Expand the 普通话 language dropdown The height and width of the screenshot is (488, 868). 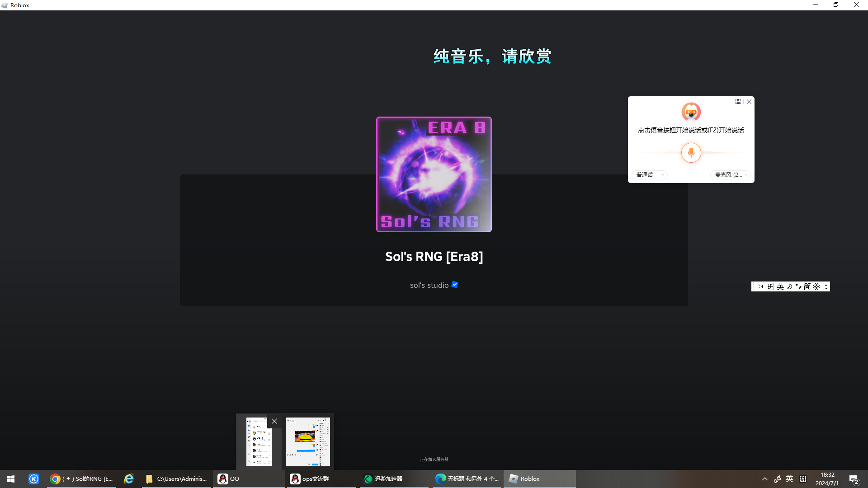click(x=650, y=175)
